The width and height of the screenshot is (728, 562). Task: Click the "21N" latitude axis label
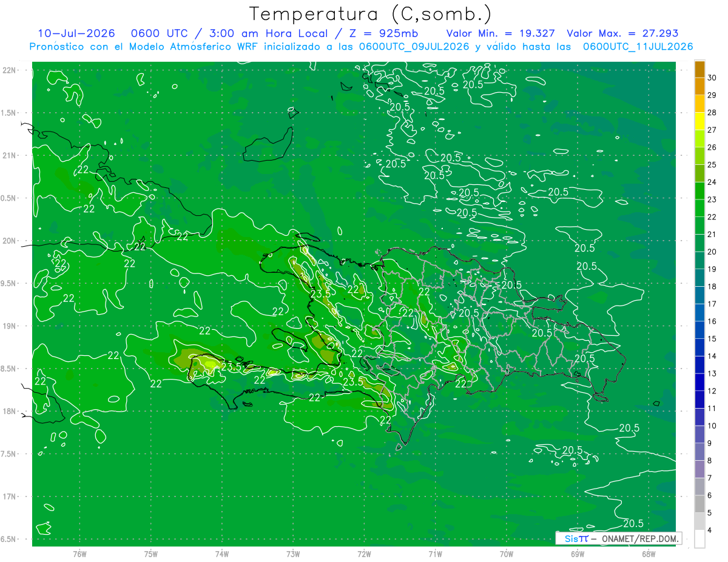pyautogui.click(x=10, y=155)
